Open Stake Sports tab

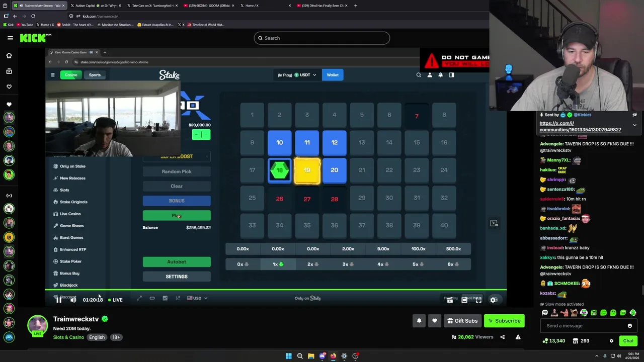95,75
